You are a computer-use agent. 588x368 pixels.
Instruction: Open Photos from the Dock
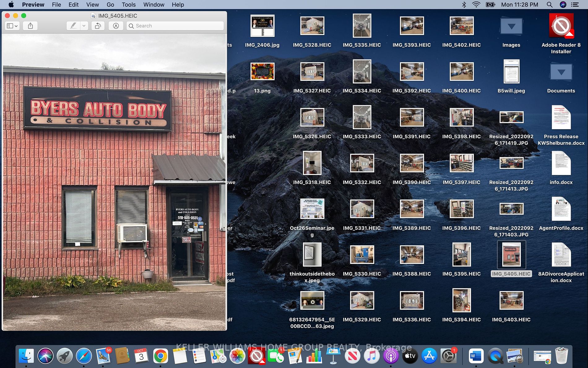(x=237, y=356)
